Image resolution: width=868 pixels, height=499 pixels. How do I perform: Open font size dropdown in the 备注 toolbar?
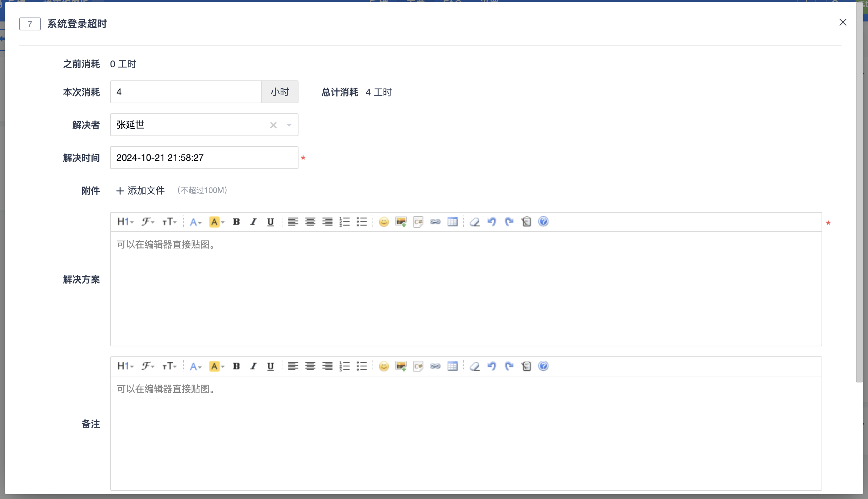point(169,366)
